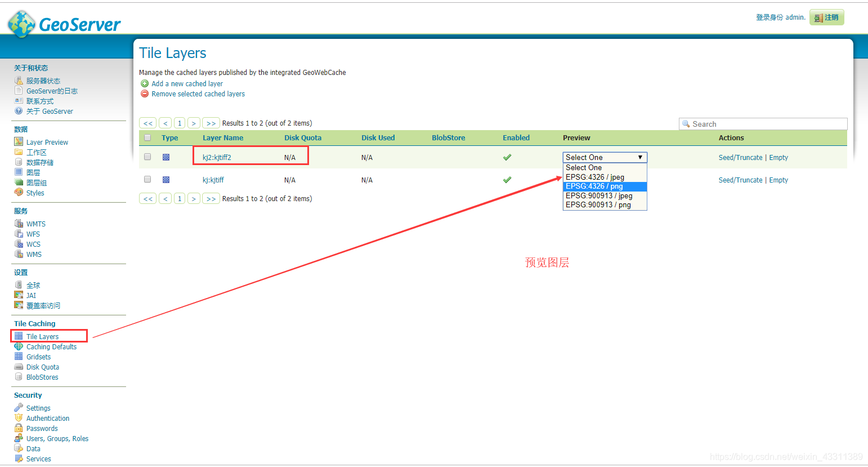Viewport: 868px width, 467px height.
Task: Choose EPSG:4326 / jpeg preview option
Action: pos(605,177)
